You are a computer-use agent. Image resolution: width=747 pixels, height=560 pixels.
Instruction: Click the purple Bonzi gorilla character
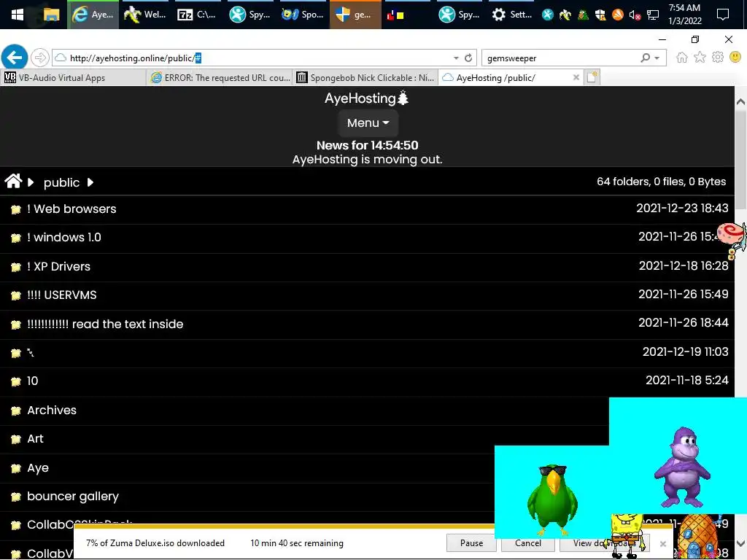coord(682,467)
